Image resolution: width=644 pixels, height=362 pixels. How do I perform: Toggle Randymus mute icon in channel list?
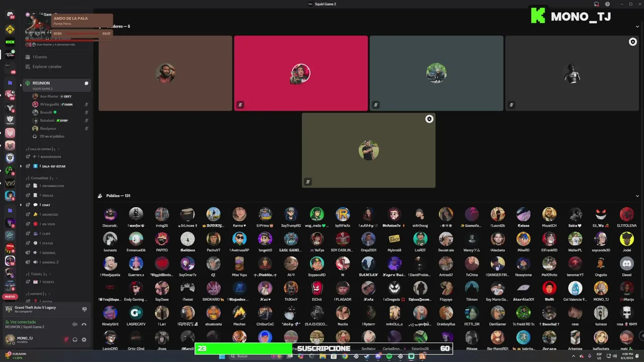coord(87,129)
